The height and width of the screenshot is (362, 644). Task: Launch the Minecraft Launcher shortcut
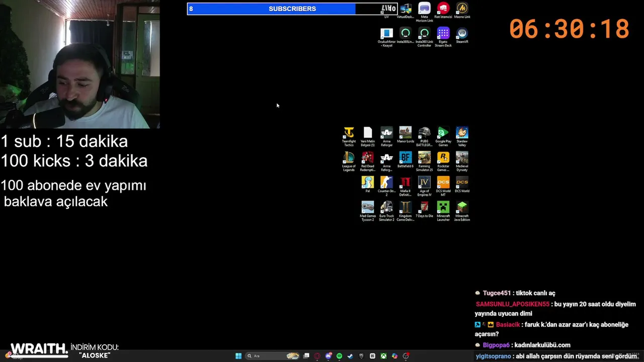click(443, 211)
